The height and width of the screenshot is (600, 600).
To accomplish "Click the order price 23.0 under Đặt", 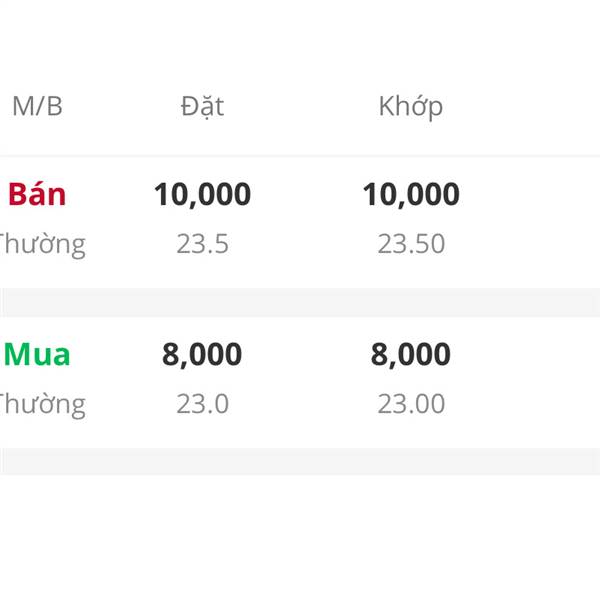I will 202,404.
